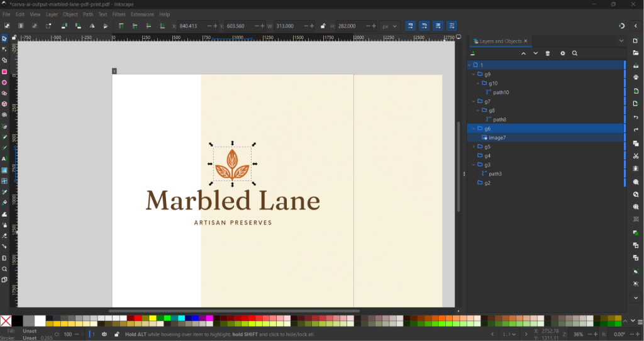Toggle snapping button at top right
The image size is (644, 341).
coord(622,26)
